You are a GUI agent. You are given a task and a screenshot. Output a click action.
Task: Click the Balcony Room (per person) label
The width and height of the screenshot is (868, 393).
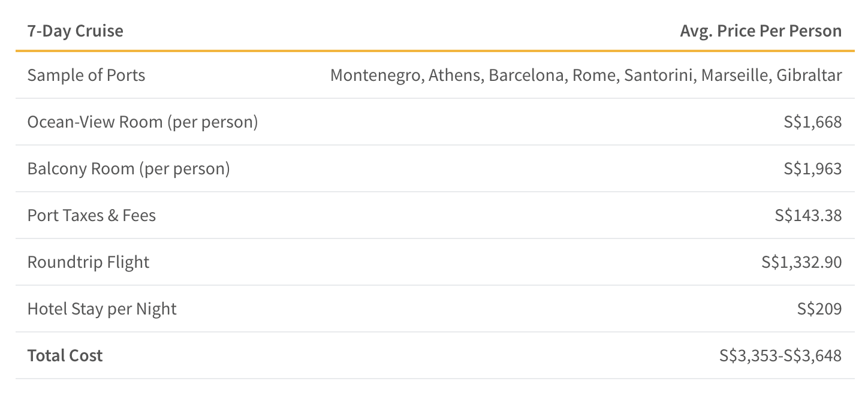[x=129, y=169]
